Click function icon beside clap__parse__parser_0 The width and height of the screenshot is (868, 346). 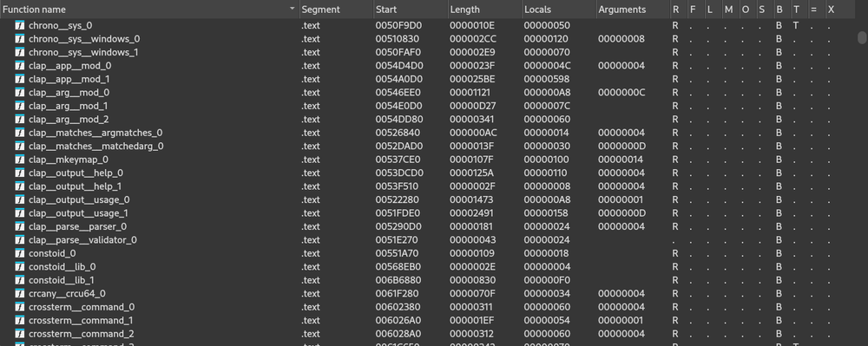20,226
